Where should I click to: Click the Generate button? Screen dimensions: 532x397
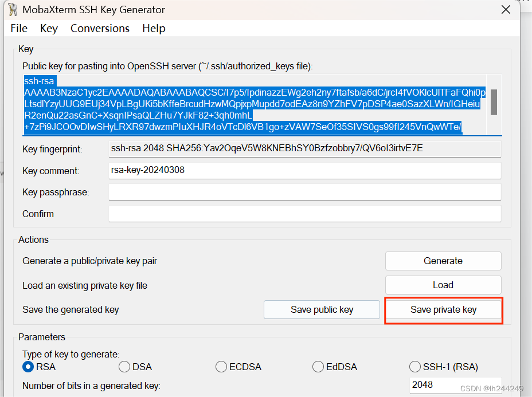443,261
